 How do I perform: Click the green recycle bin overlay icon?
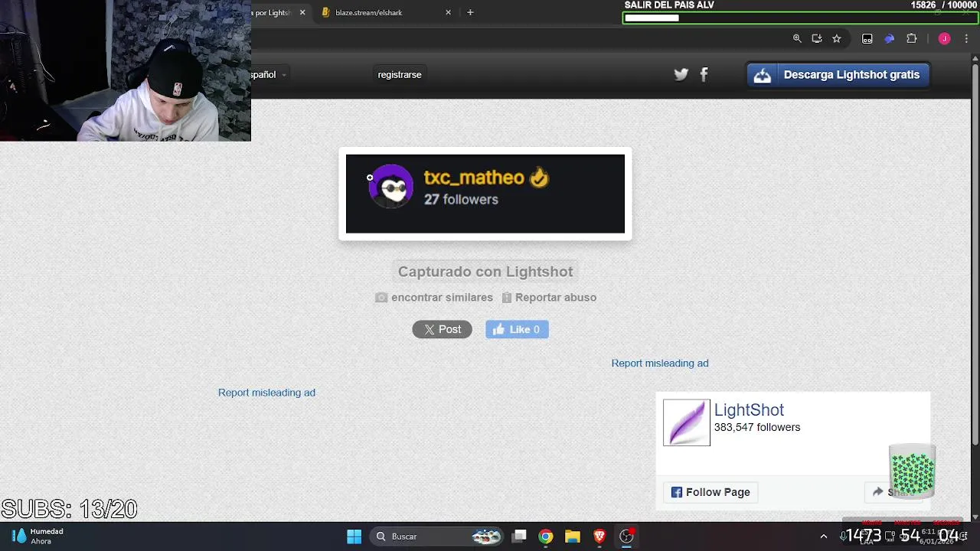click(x=912, y=470)
